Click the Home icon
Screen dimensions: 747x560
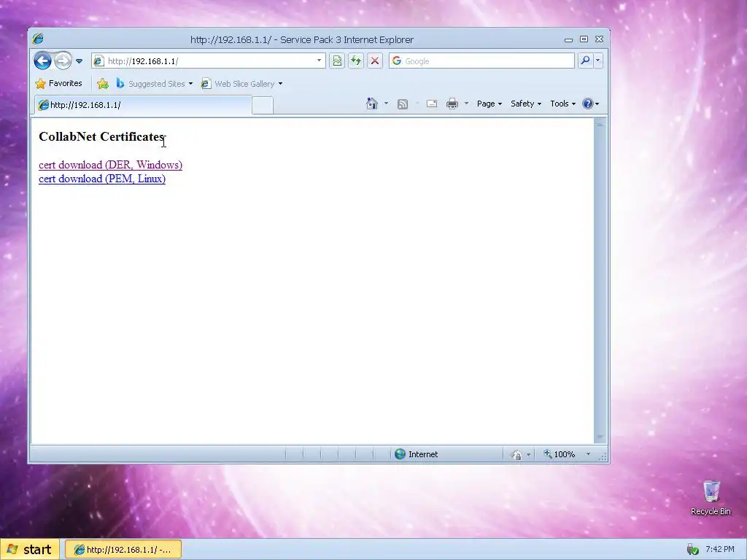(371, 104)
